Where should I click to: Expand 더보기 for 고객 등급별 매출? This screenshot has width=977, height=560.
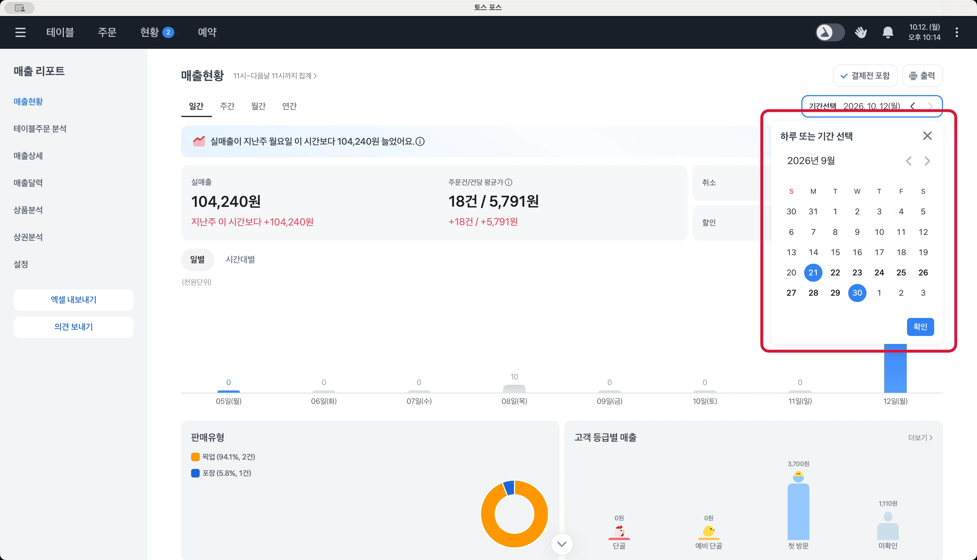pyautogui.click(x=920, y=438)
